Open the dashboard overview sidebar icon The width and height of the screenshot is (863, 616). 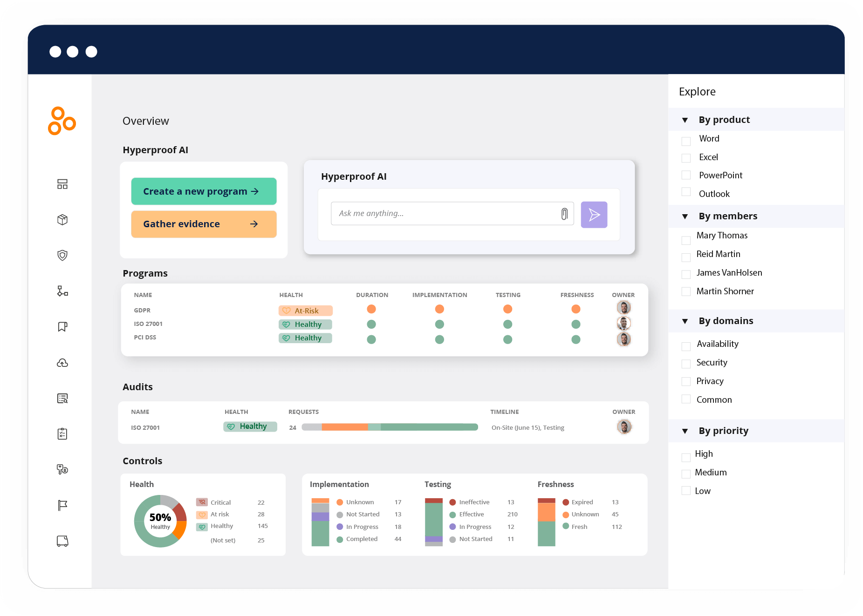[62, 184]
